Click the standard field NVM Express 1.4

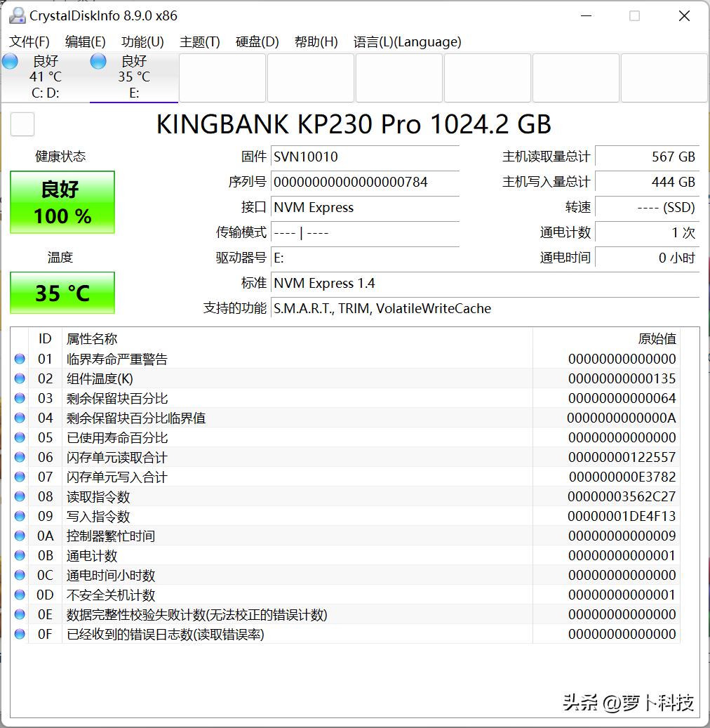[x=485, y=283]
